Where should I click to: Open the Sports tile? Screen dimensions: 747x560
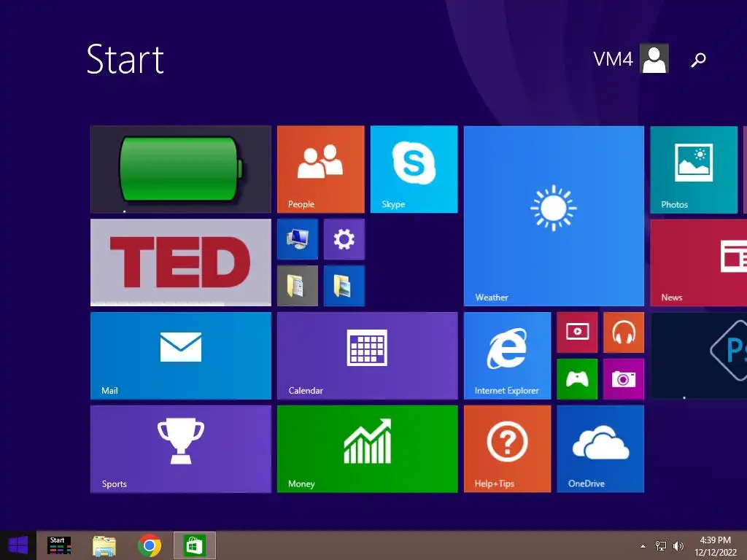pyautogui.click(x=181, y=449)
